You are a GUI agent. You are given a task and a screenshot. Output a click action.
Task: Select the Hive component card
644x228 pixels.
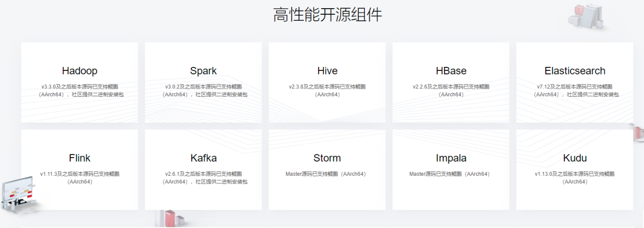tap(327, 82)
